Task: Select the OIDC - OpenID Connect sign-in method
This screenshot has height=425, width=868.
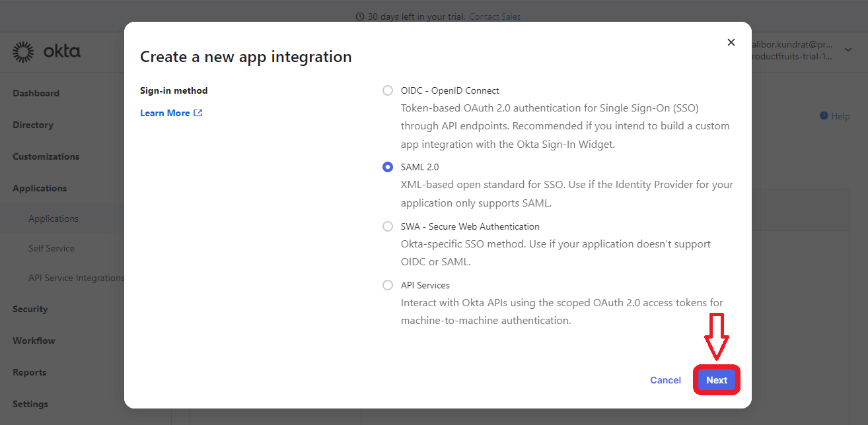Action: pyautogui.click(x=388, y=90)
